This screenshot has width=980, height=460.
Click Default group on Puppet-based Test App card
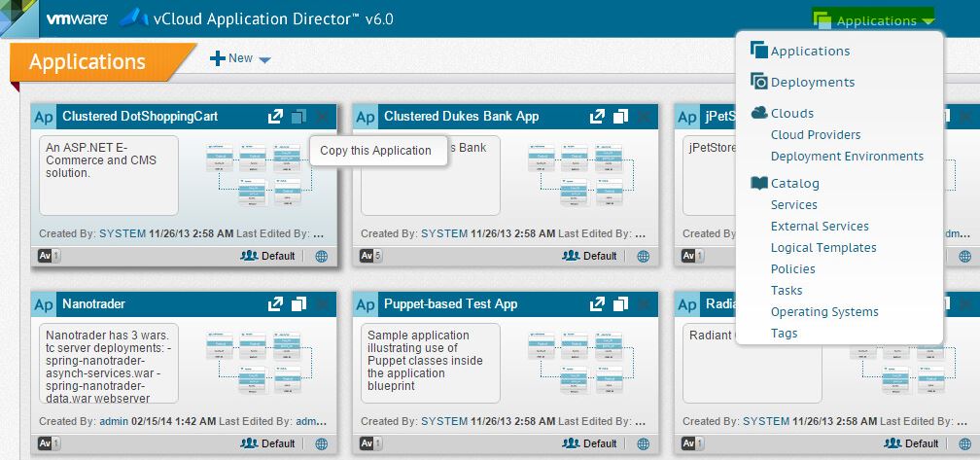(x=589, y=443)
